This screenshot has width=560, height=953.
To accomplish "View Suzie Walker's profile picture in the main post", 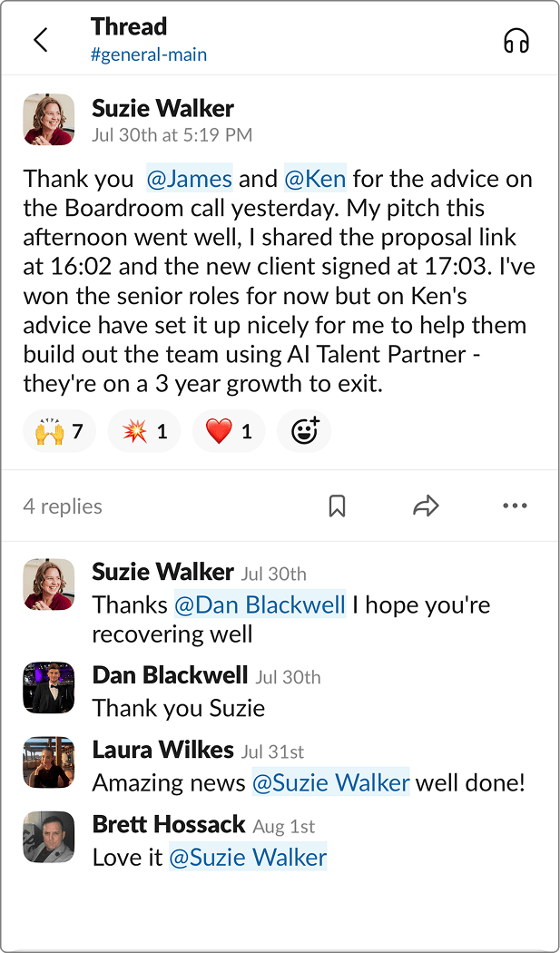I will [48, 119].
